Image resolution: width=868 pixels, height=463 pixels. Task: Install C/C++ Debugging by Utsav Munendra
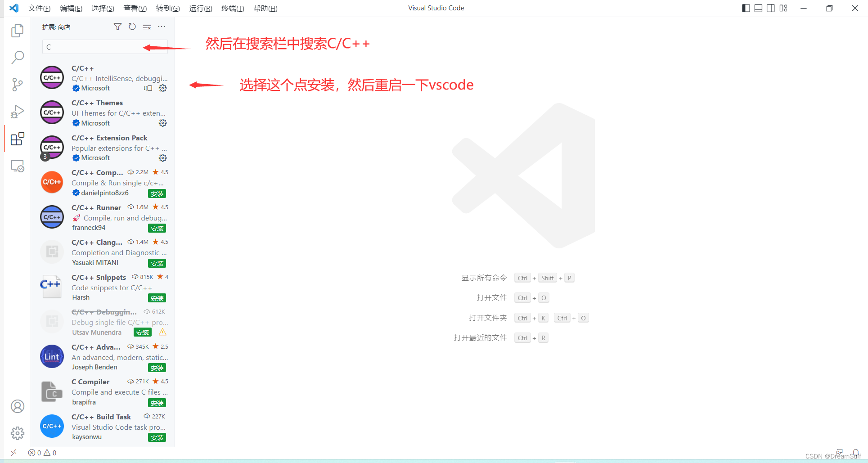pyautogui.click(x=143, y=332)
